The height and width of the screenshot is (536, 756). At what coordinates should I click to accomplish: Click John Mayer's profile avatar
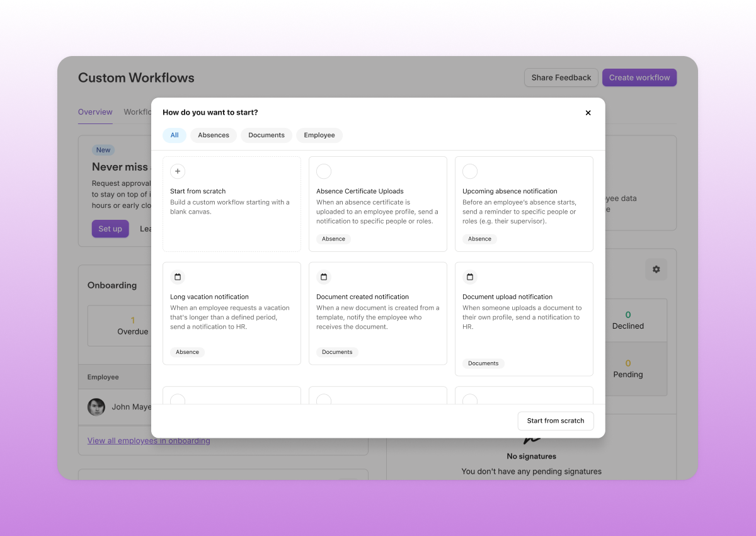click(96, 407)
